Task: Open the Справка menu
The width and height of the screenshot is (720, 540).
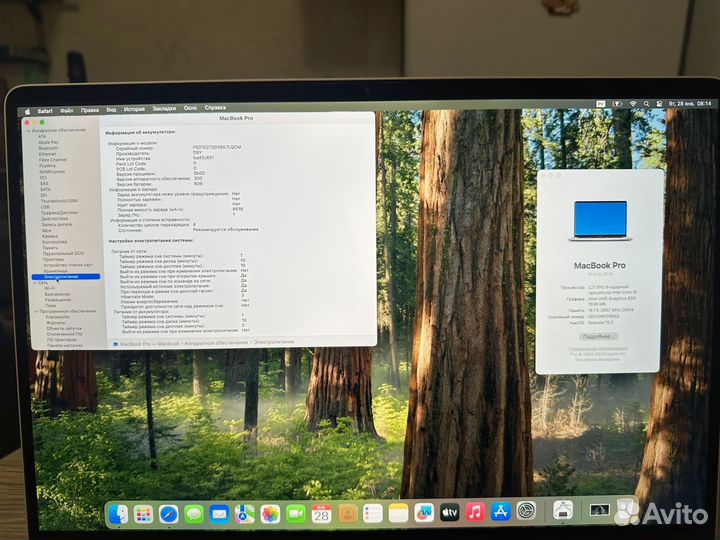Action: point(215,107)
